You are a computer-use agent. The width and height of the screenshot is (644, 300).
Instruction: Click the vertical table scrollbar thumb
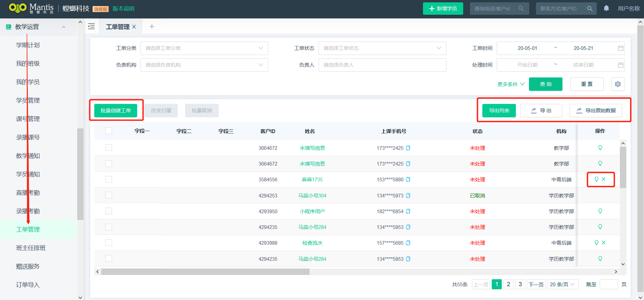[623, 167]
